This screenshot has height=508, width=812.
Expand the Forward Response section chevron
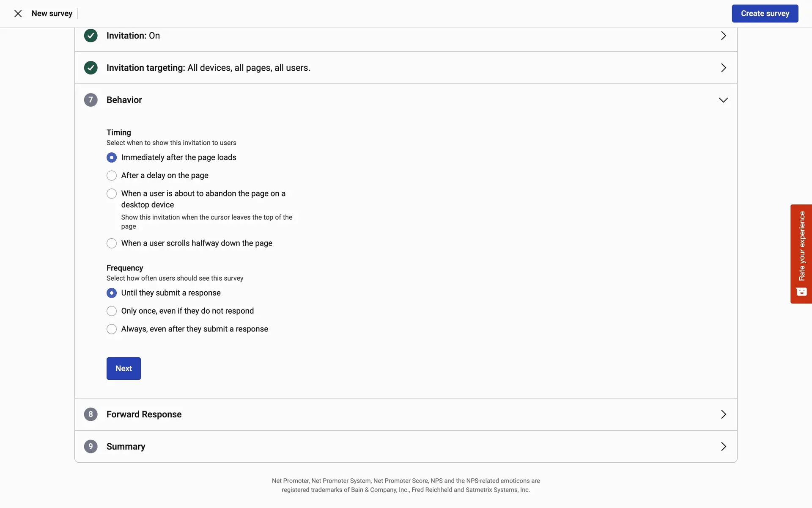[x=723, y=414]
